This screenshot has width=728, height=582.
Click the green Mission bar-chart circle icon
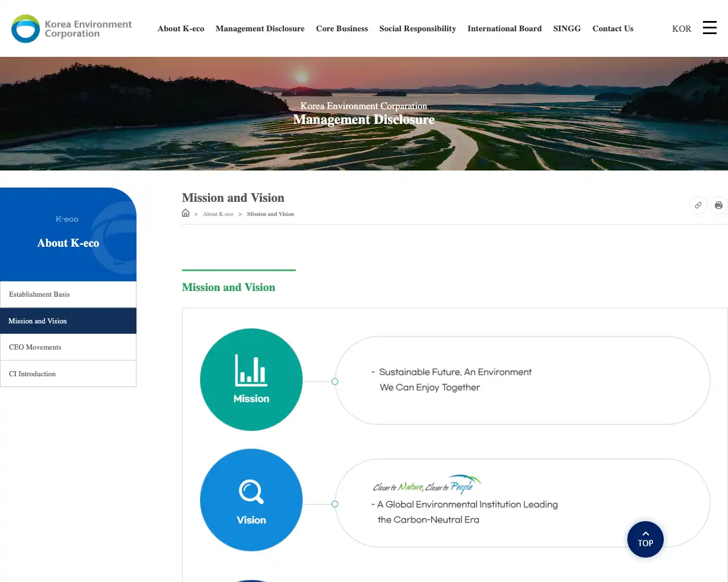click(251, 379)
